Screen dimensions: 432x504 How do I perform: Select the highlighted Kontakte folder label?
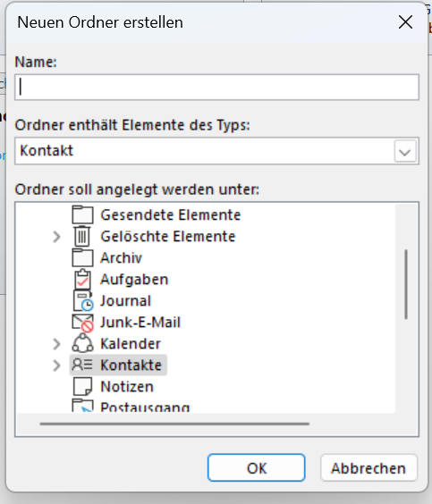[x=131, y=365]
